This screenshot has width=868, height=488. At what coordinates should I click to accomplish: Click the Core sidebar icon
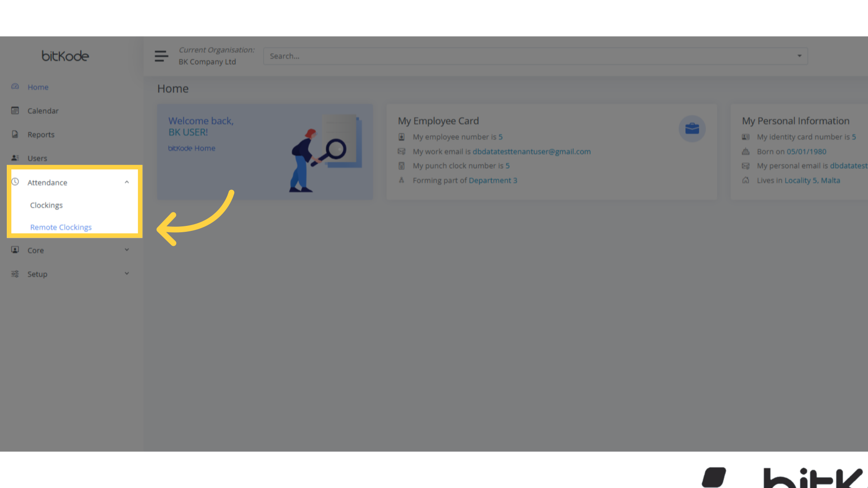tap(15, 250)
